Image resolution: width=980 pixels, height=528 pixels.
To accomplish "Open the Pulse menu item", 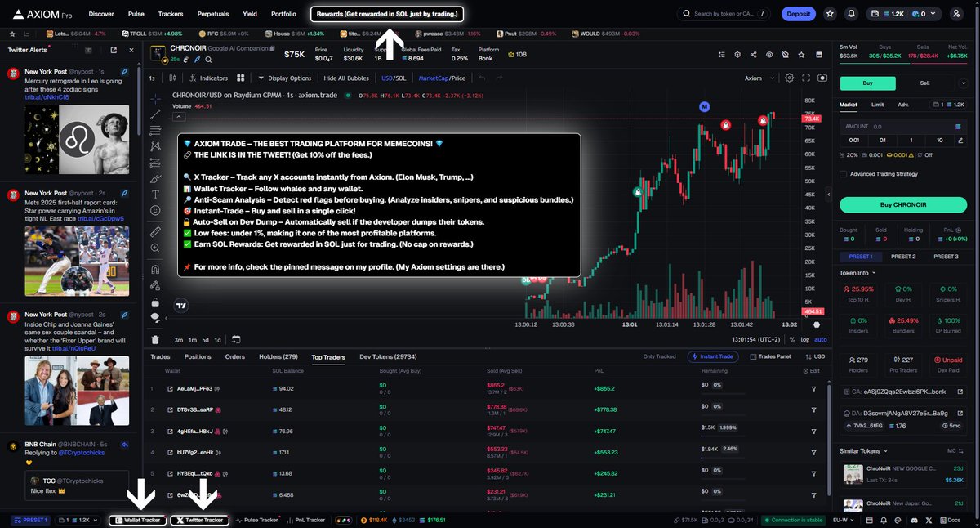I will coord(136,14).
